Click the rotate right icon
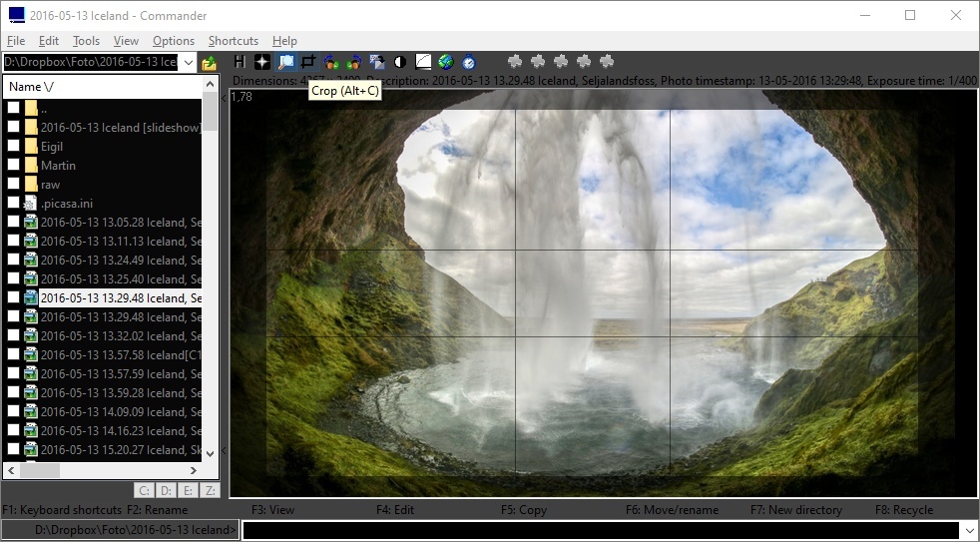The width and height of the screenshot is (980, 542). point(353,61)
